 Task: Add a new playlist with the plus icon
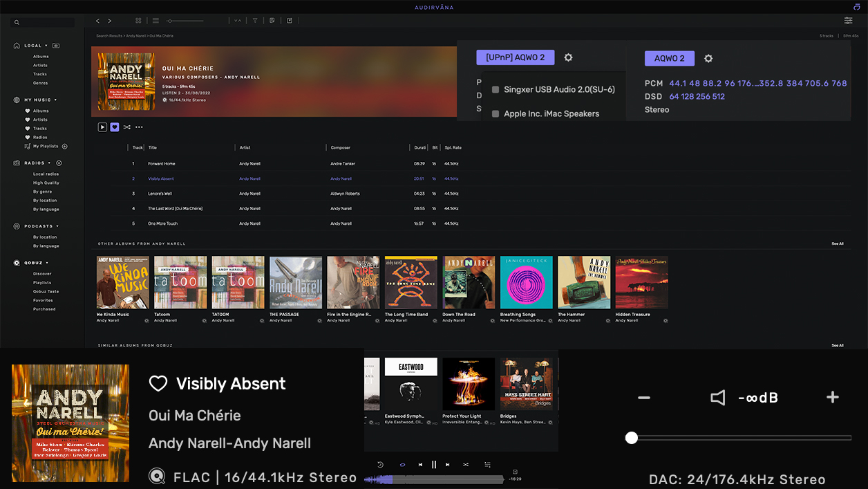(65, 147)
